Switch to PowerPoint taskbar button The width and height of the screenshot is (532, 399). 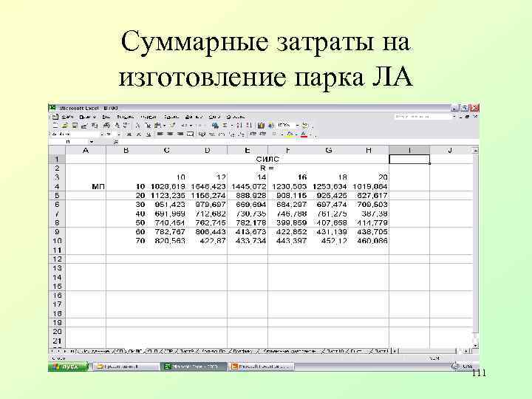tap(262, 366)
